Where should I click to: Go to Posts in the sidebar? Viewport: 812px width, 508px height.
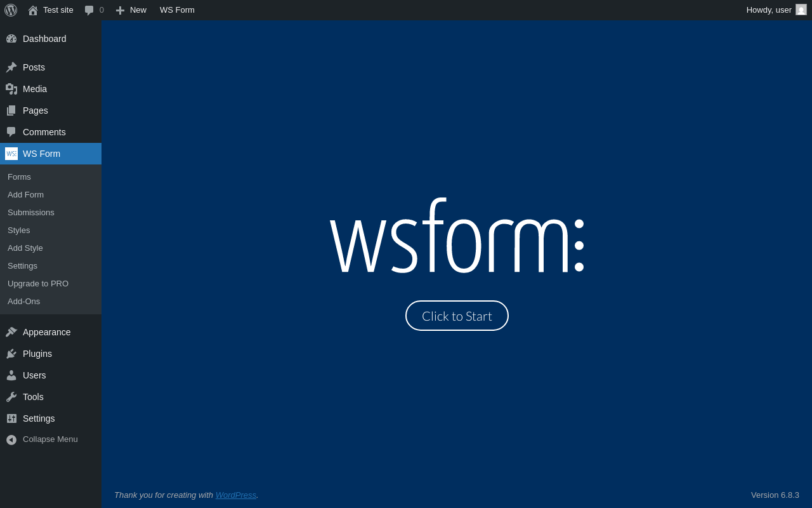(x=51, y=67)
